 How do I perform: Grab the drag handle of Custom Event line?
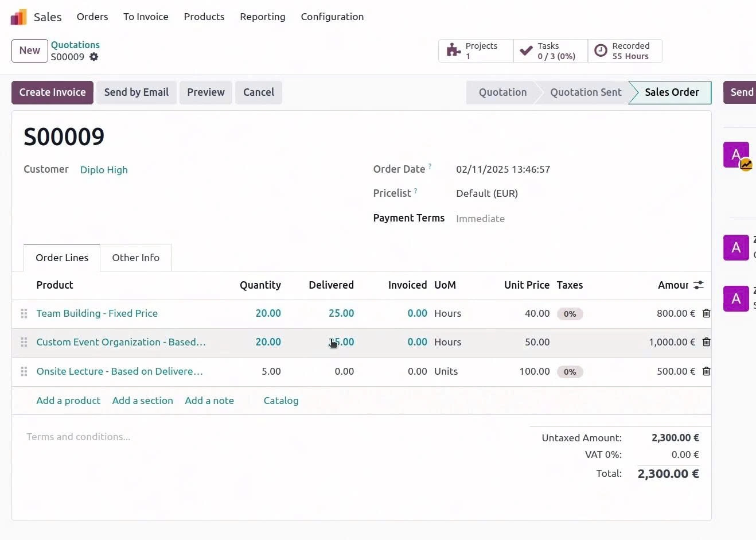[x=24, y=342]
